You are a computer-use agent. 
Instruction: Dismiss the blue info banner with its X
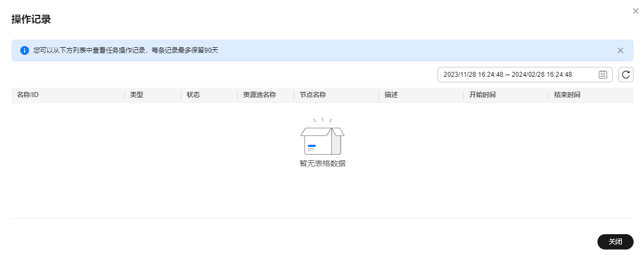620,50
